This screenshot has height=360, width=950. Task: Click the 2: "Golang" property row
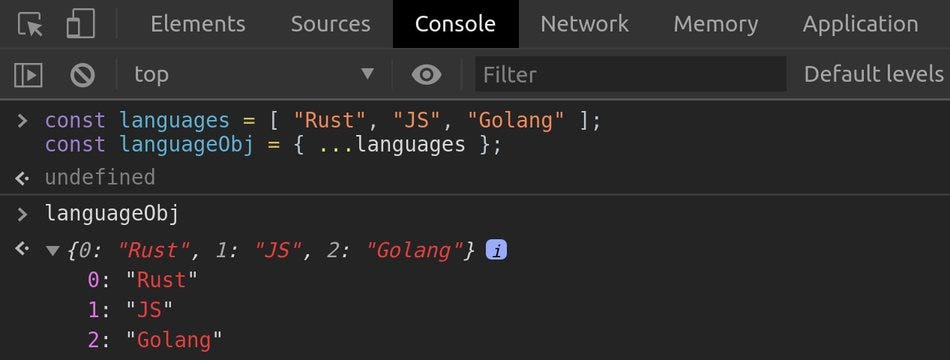[155, 340]
